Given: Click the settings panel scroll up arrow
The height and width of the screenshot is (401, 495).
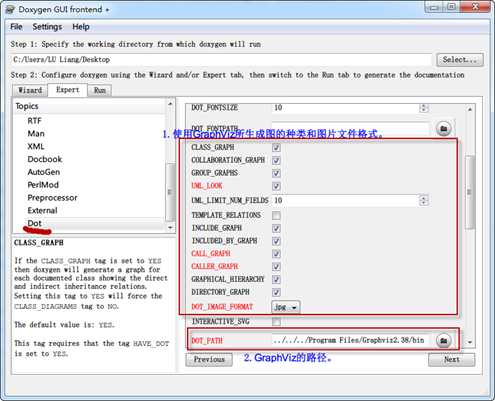Looking at the screenshot, I should coord(470,109).
